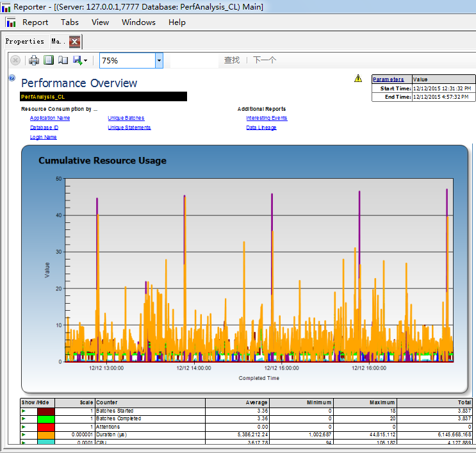Viewport: 476px width, 453px height.
Task: Open Interesting Events report link
Action: pos(267,118)
